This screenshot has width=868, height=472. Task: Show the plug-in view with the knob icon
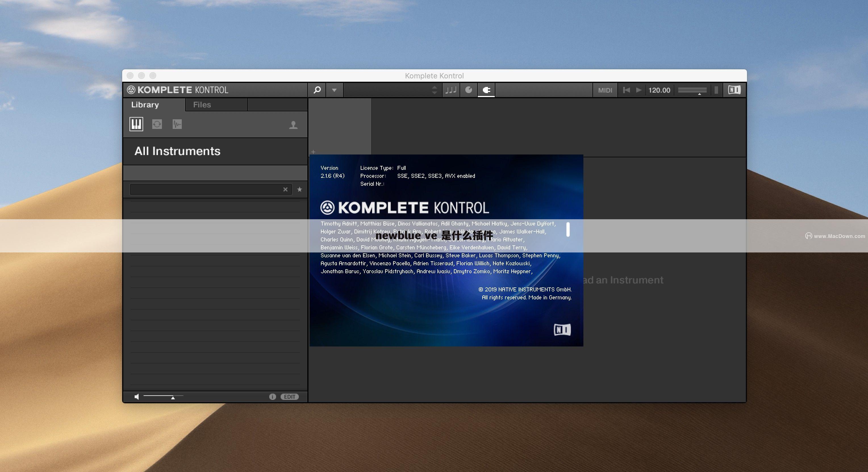[469, 90]
